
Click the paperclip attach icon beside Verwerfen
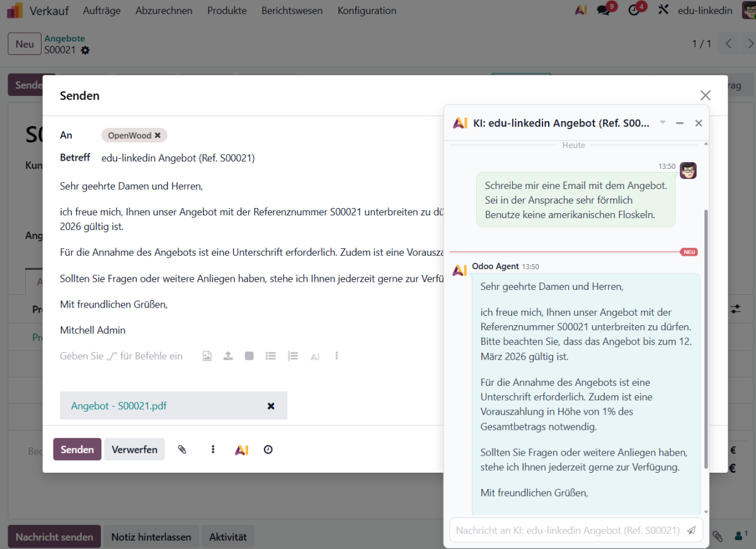(182, 449)
